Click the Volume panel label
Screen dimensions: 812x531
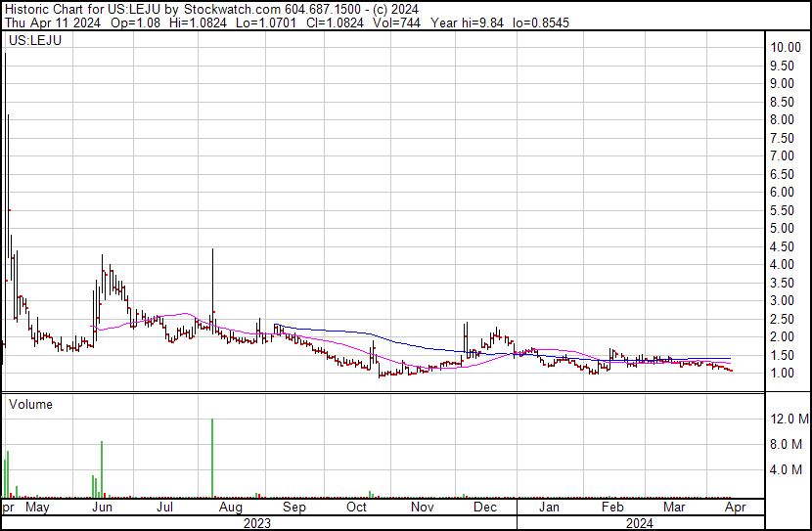[x=30, y=404]
